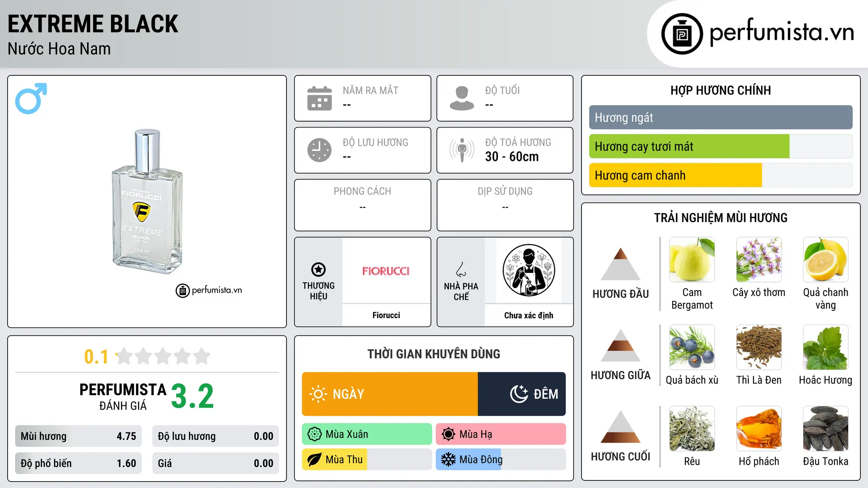
Task: Click the Hương cam chanh accord bar
Action: pos(721,175)
